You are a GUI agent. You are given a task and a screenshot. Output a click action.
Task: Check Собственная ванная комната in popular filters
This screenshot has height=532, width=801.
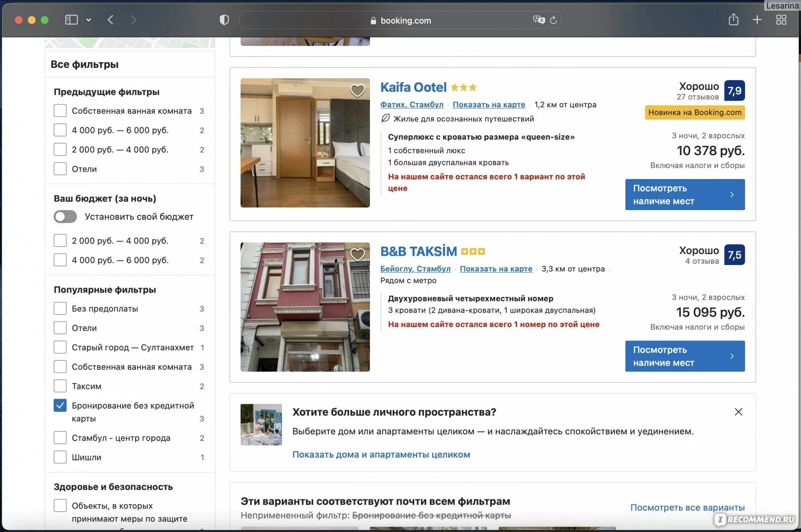tap(60, 367)
